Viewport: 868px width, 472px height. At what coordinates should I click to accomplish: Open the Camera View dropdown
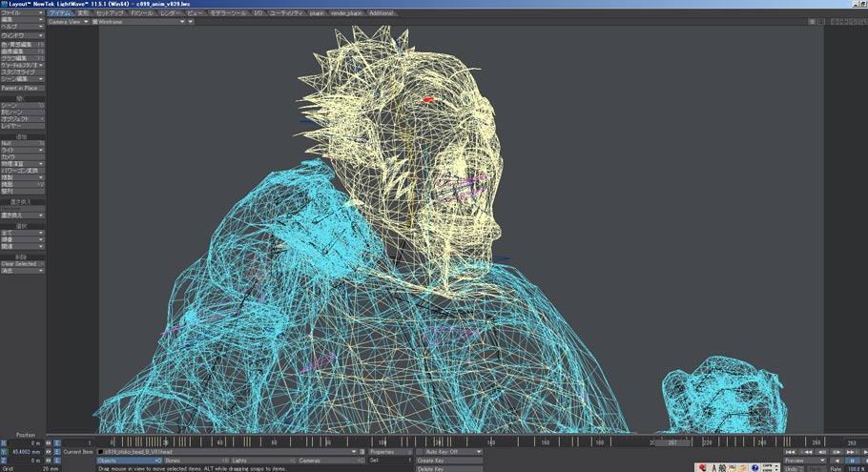click(x=69, y=21)
